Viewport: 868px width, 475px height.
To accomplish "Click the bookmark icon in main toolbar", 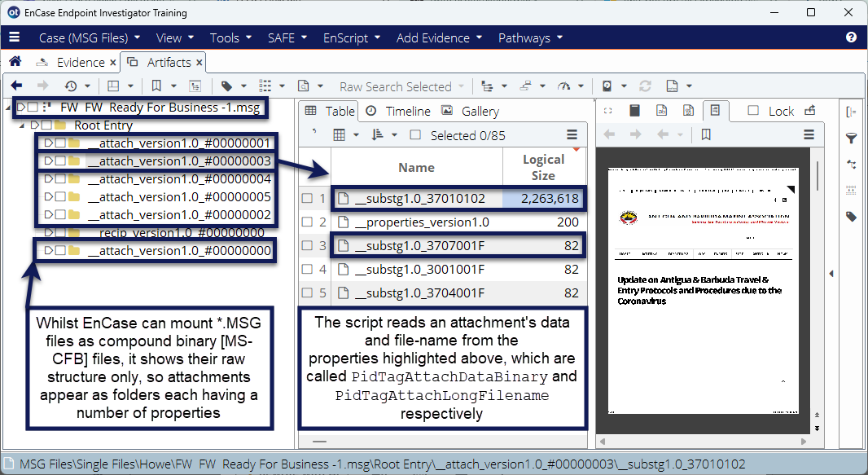I will pos(156,86).
